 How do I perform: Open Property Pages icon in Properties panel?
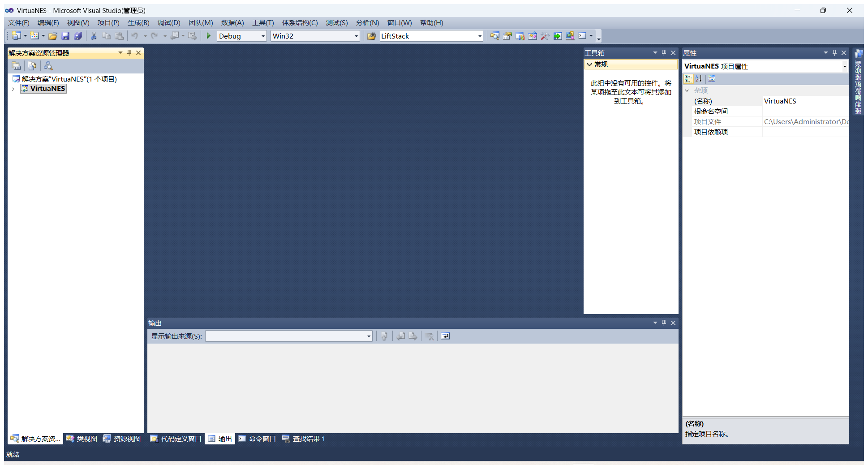coord(712,79)
